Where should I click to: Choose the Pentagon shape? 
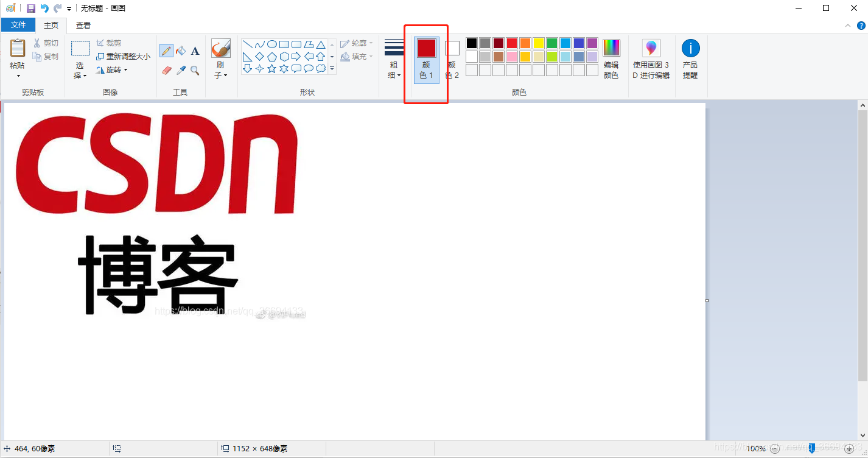[272, 57]
